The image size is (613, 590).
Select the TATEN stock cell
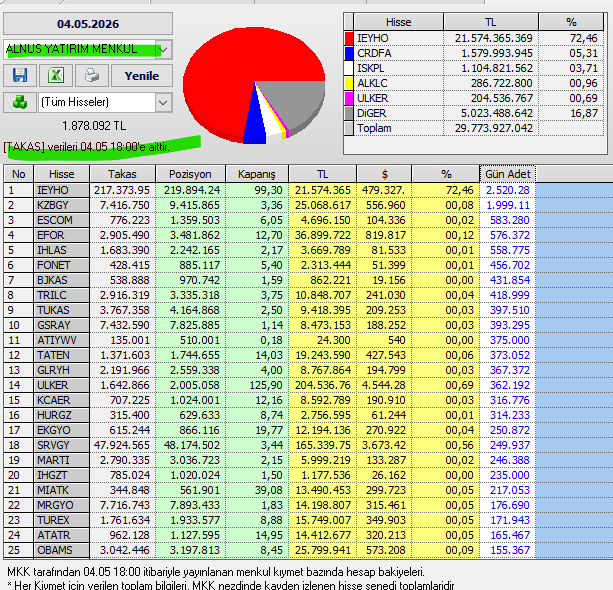tap(61, 355)
